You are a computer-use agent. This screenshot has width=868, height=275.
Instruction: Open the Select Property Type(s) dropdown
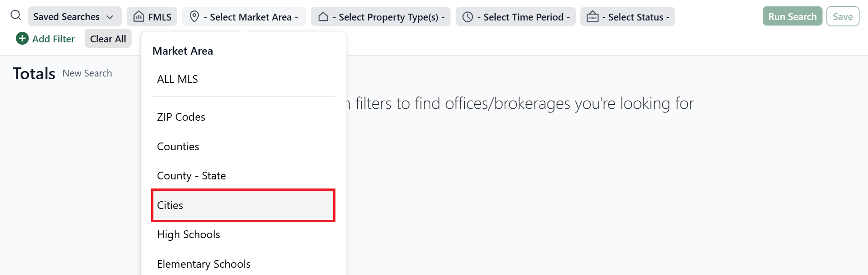(381, 16)
